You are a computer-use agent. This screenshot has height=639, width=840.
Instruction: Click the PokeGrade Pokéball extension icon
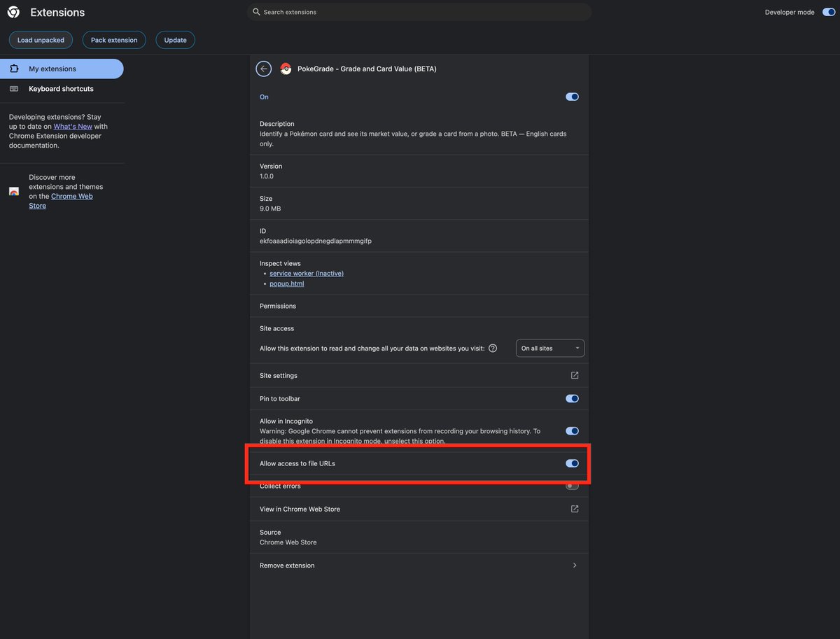(x=285, y=69)
